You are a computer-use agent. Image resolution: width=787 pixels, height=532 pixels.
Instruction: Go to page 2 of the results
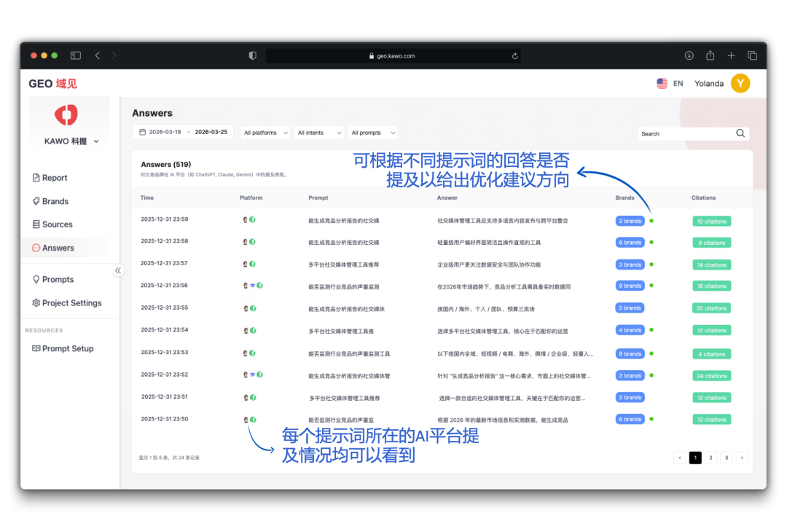pyautogui.click(x=710, y=458)
